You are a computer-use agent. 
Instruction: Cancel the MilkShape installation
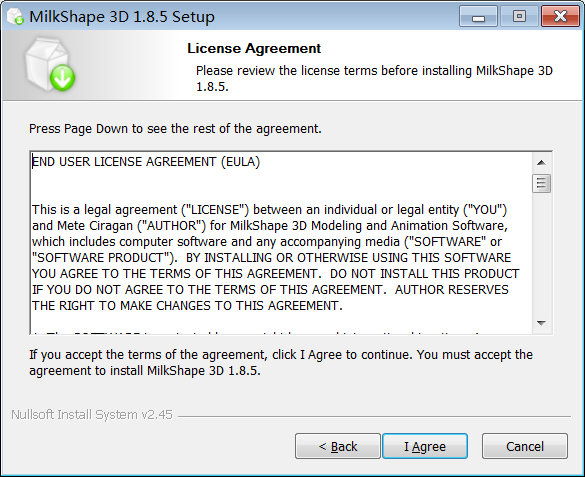click(525, 446)
